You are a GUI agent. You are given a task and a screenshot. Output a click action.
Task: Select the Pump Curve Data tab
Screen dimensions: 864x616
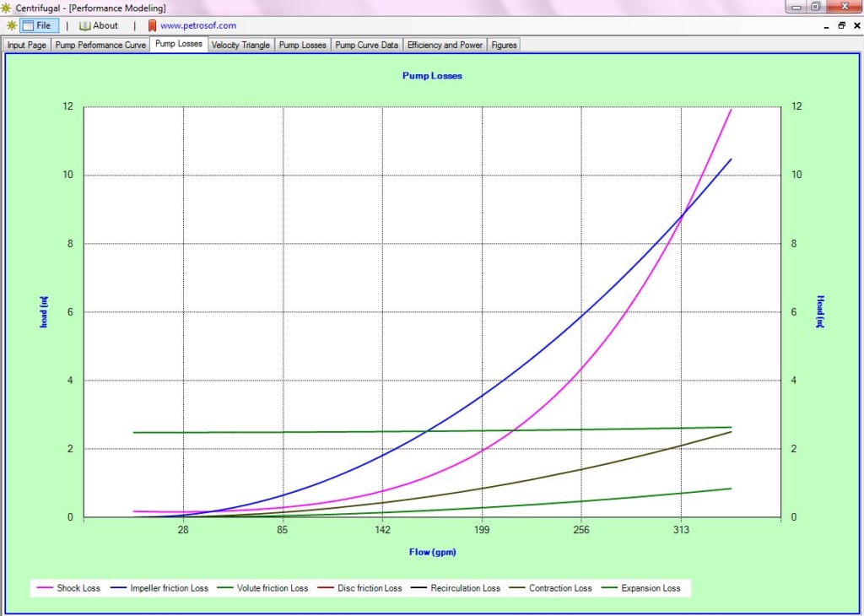pyautogui.click(x=366, y=45)
